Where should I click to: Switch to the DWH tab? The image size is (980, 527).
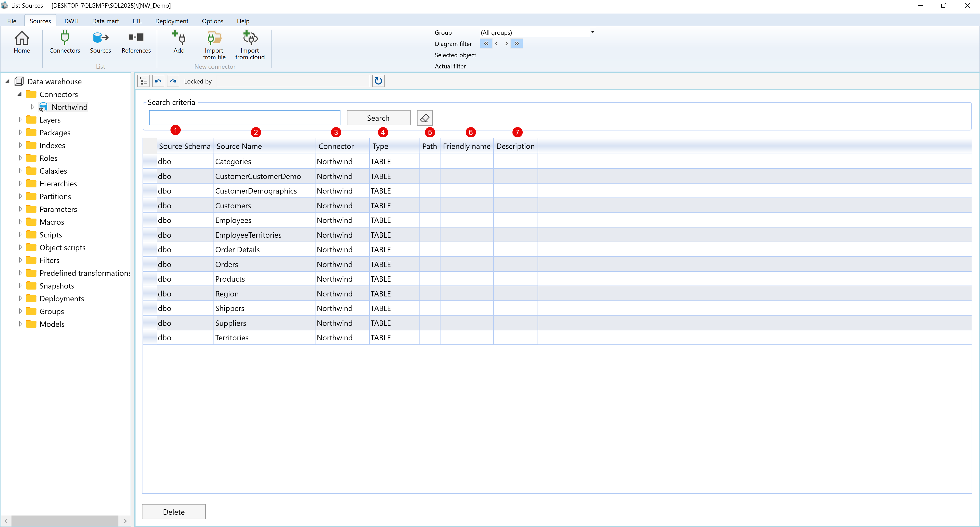[71, 21]
